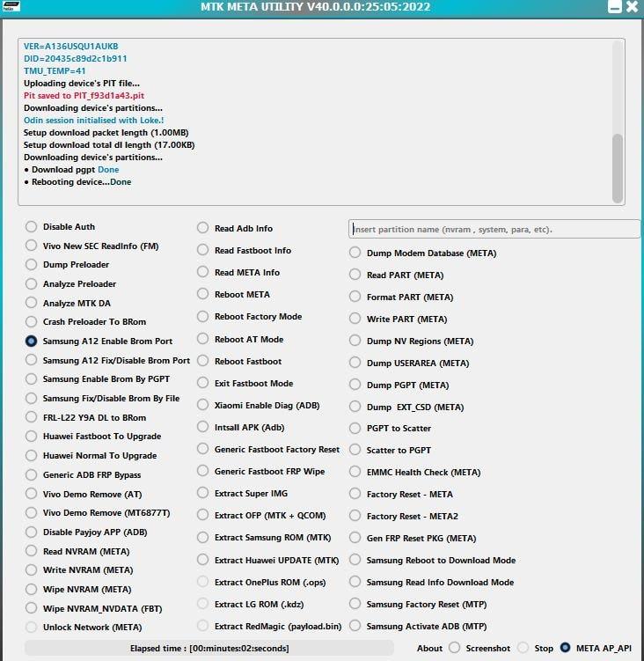Choose Xiaomi Enable Diag (ADB)

202,405
